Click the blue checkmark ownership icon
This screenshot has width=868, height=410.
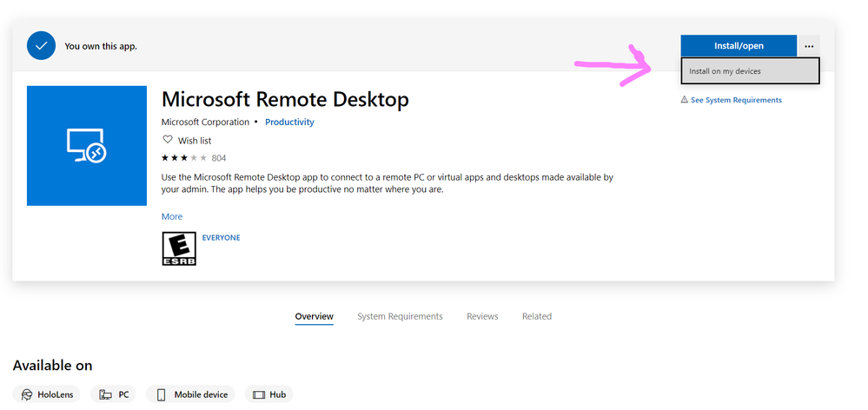click(41, 46)
